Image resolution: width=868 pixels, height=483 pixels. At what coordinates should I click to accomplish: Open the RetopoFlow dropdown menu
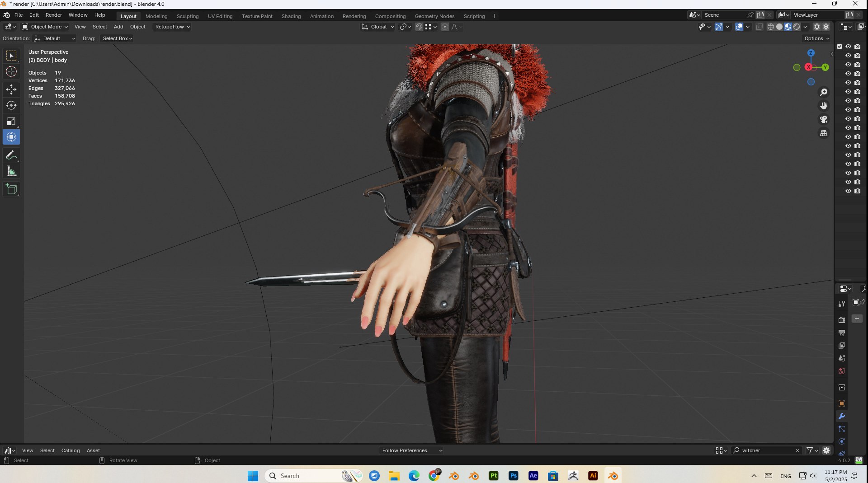(172, 27)
